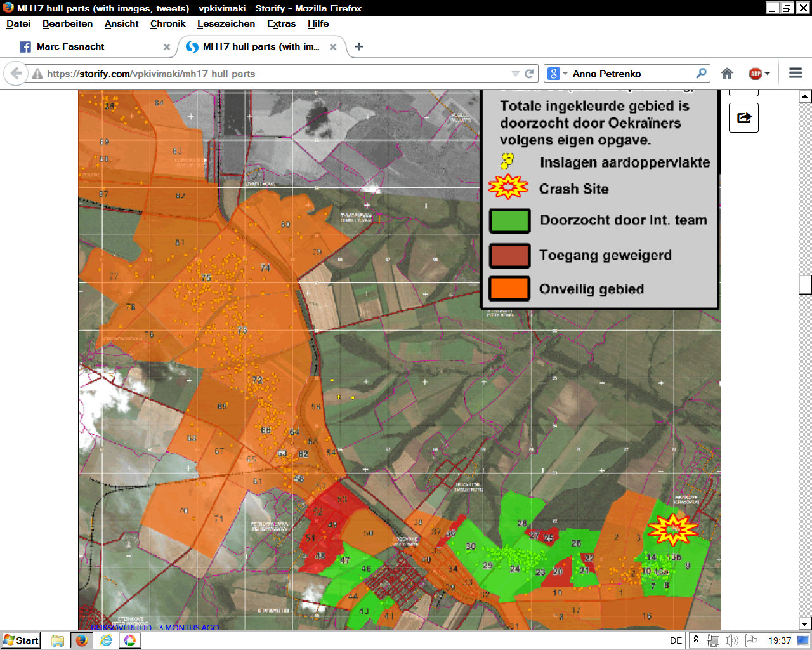This screenshot has width=812, height=650.
Task: Show hidden tray icons arrow
Action: [x=696, y=640]
